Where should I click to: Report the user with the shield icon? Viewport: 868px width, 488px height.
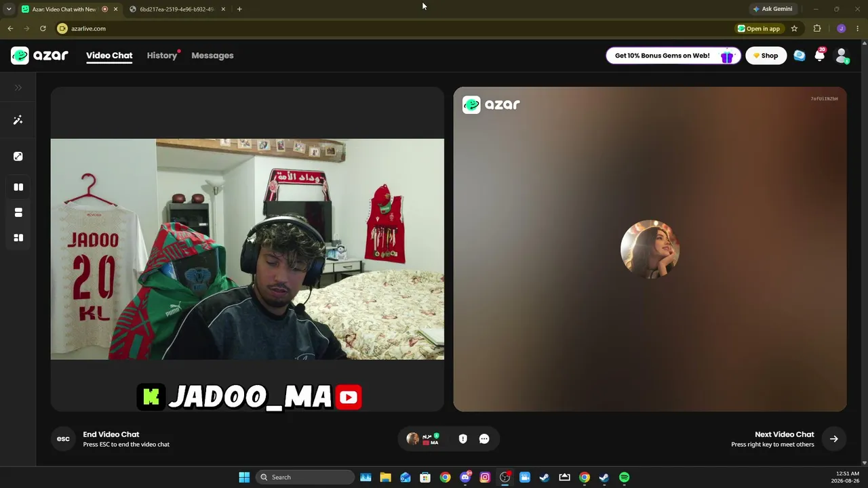click(463, 439)
